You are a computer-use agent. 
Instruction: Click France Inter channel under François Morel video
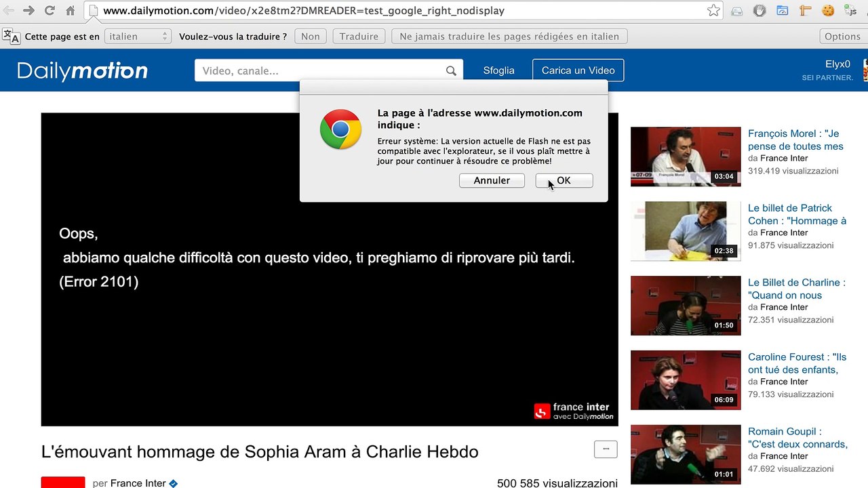784,158
